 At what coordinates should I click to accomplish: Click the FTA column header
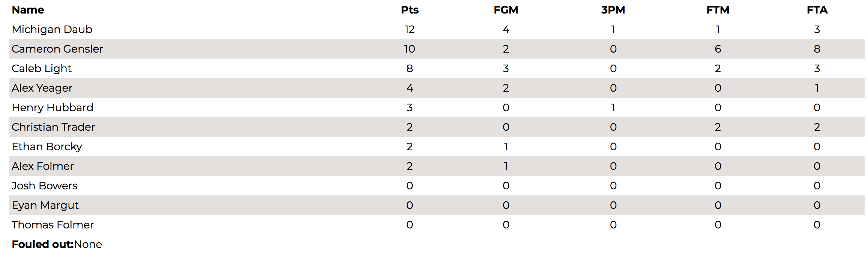[x=817, y=10]
